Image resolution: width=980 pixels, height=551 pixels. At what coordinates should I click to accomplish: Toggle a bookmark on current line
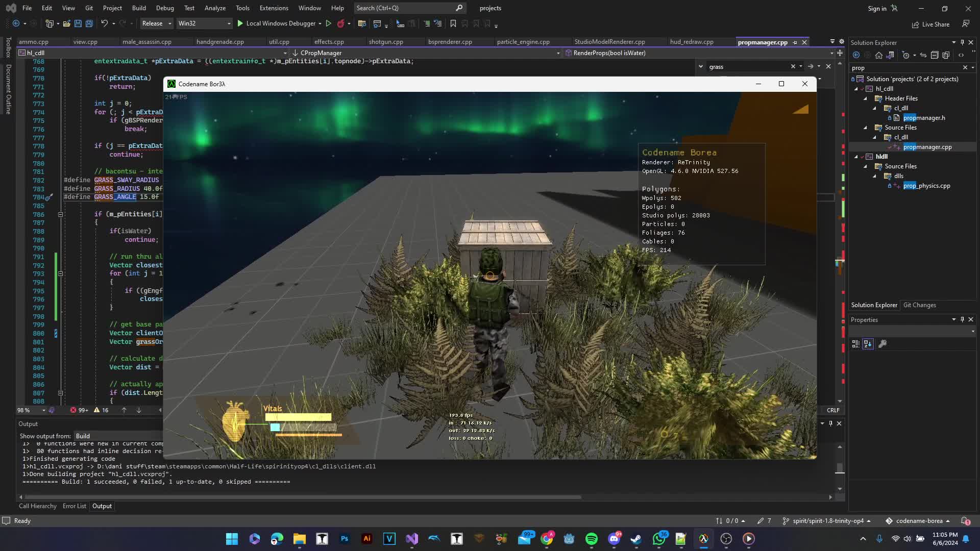453,23
